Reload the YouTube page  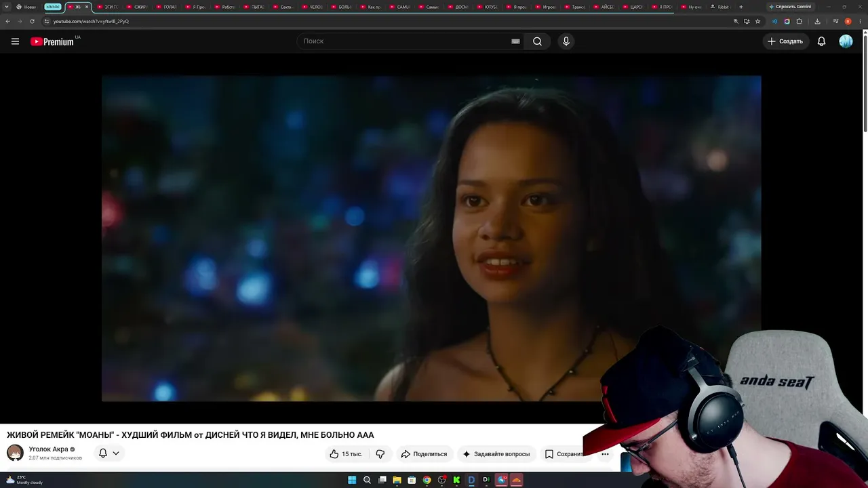(x=32, y=21)
